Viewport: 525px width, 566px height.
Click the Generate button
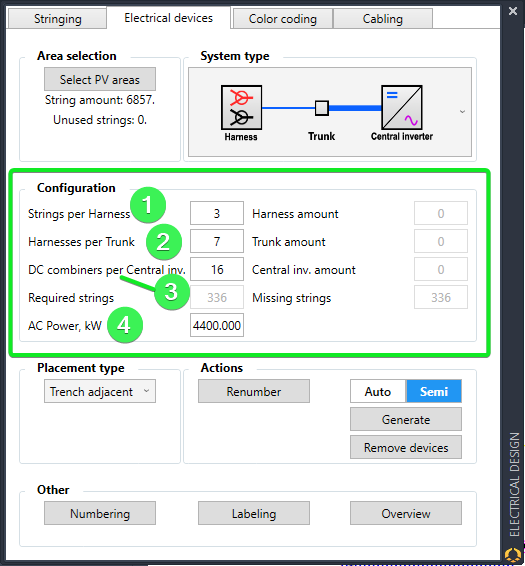click(406, 419)
